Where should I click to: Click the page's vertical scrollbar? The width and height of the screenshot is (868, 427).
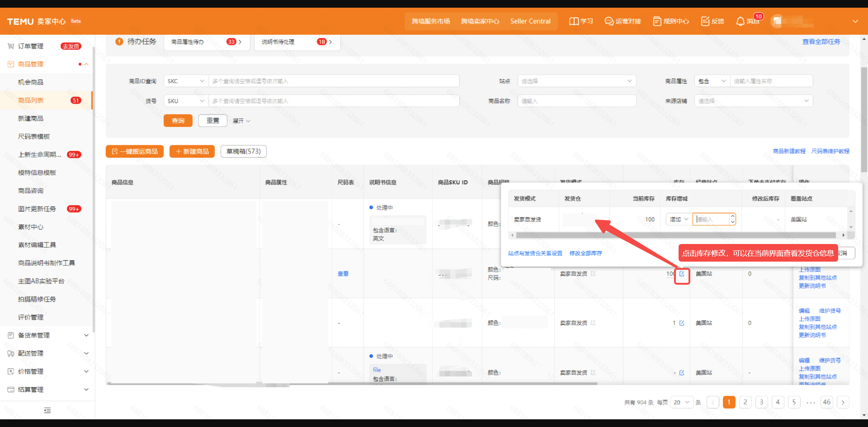864,120
